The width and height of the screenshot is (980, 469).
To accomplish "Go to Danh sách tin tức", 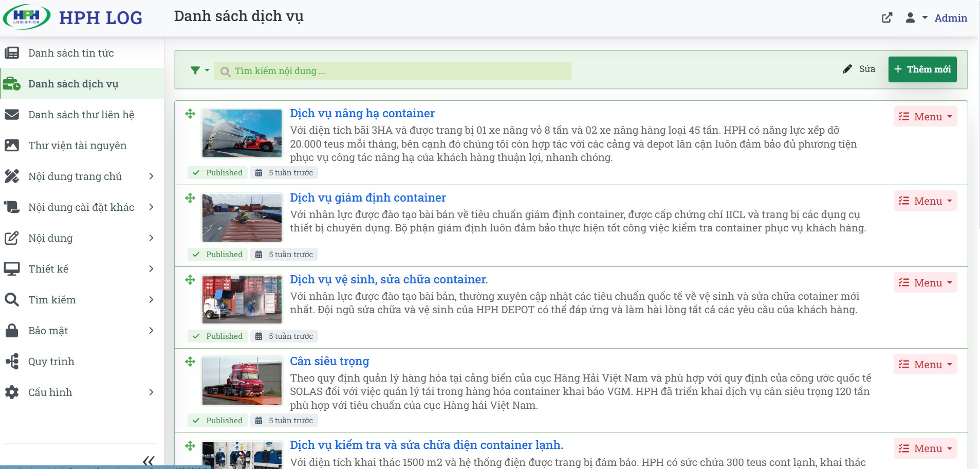I will click(71, 53).
